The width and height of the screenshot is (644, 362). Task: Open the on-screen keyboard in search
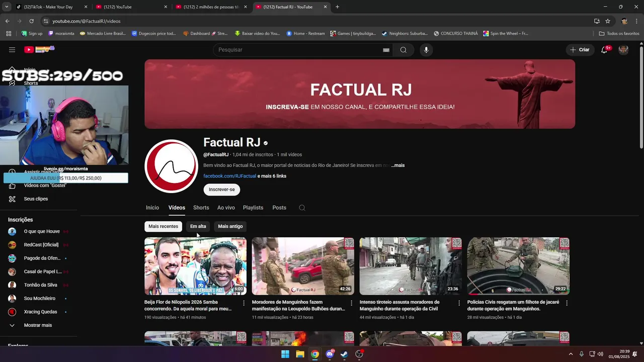(386, 50)
